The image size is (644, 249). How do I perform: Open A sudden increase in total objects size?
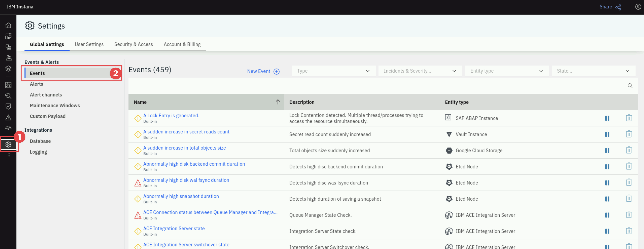tap(184, 148)
